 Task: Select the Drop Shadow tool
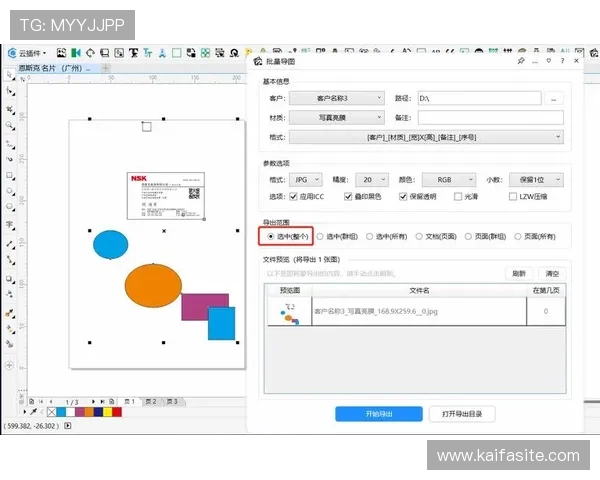[x=10, y=279]
